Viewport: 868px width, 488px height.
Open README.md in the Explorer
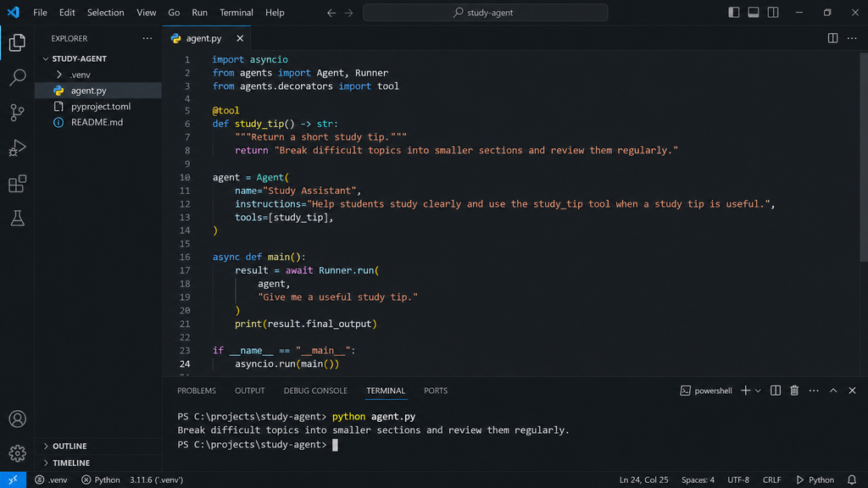(98, 122)
